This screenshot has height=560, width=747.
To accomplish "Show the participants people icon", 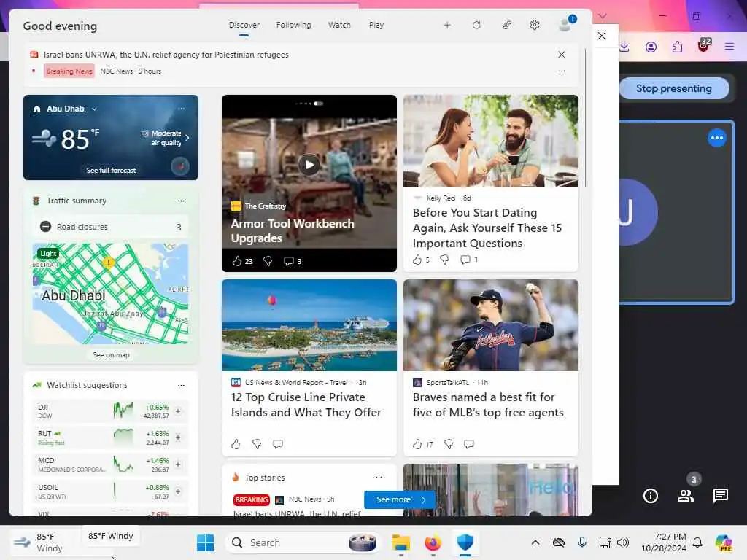I will [x=686, y=496].
